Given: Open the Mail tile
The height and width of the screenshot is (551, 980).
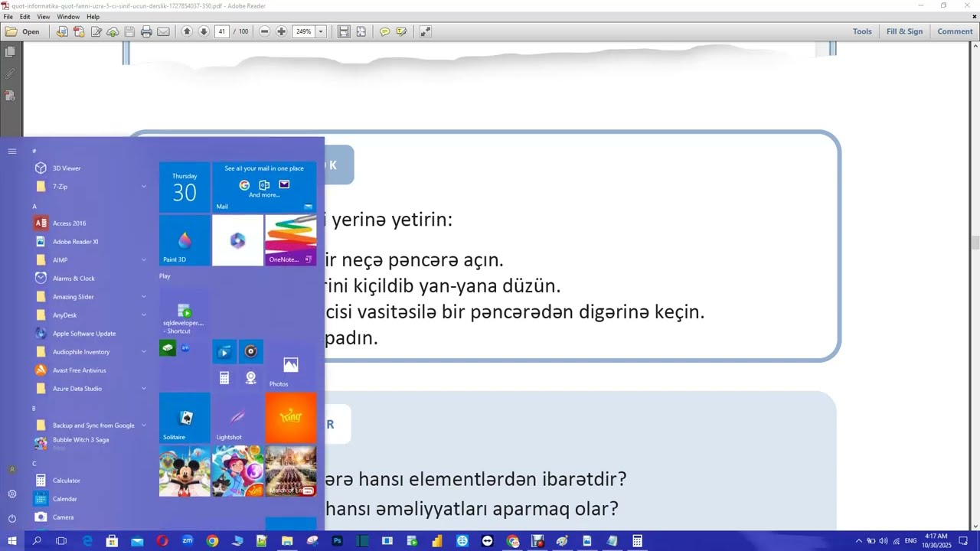Looking at the screenshot, I should (264, 187).
